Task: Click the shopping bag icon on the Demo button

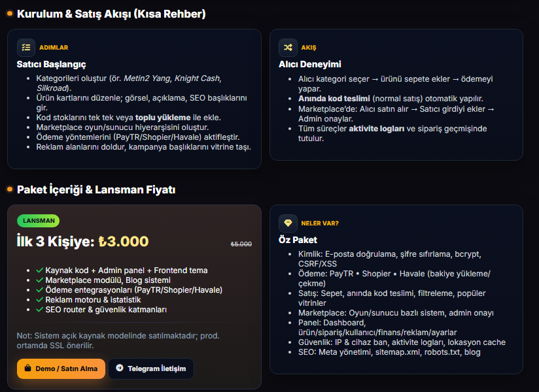Action: [27, 368]
